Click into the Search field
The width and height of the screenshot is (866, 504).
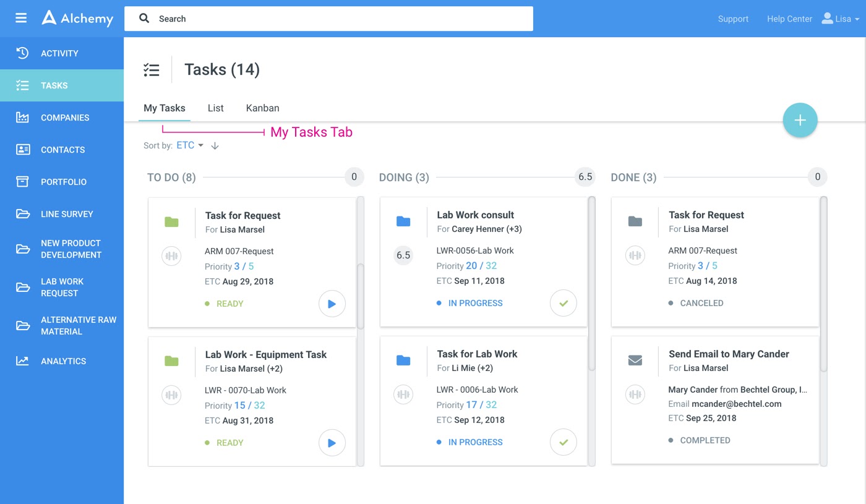(x=328, y=19)
